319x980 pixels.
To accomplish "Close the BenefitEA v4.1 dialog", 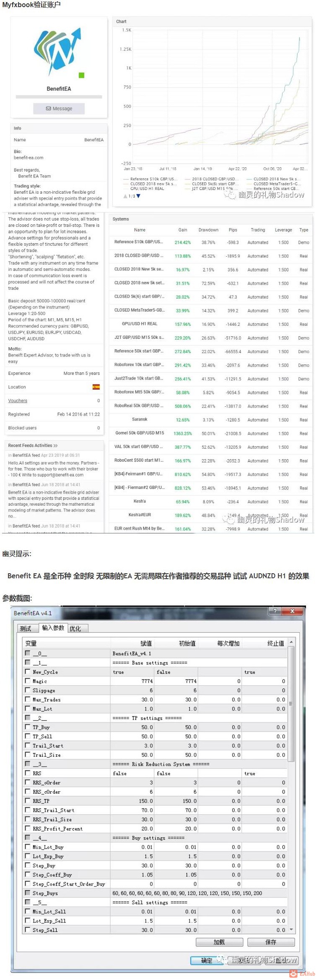I will [x=293, y=611].
